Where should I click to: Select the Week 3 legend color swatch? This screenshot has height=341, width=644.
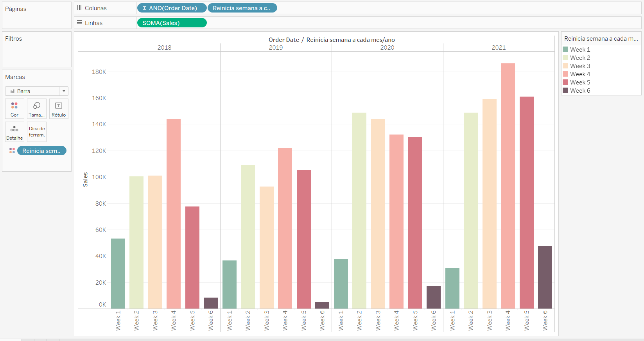coord(565,66)
